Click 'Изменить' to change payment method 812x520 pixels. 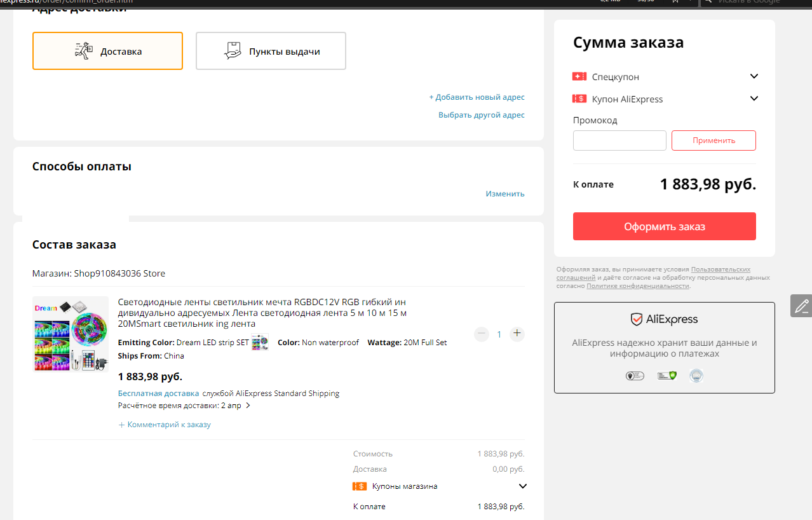click(x=505, y=193)
